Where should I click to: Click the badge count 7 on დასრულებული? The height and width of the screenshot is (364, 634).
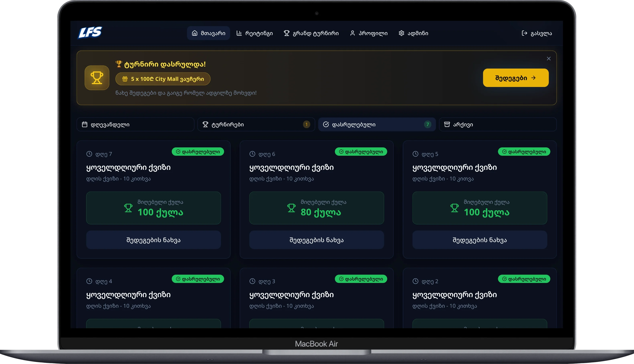tap(427, 124)
